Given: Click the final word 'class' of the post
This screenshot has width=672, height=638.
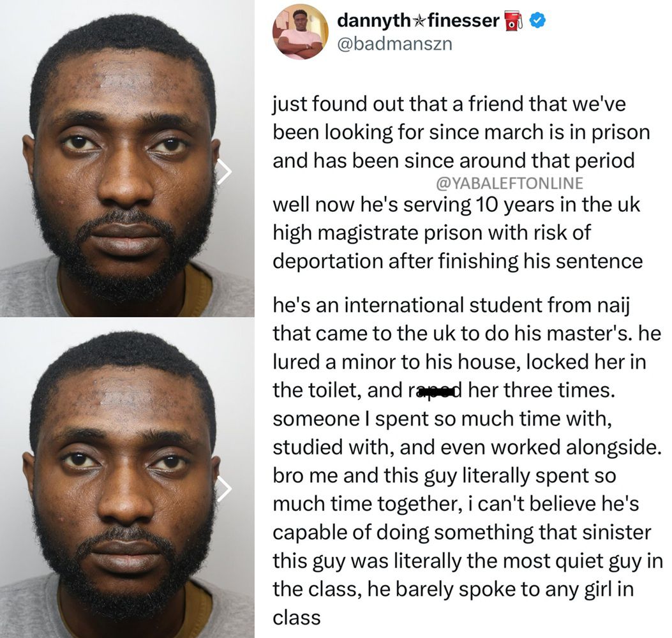Looking at the screenshot, I should click(297, 618).
